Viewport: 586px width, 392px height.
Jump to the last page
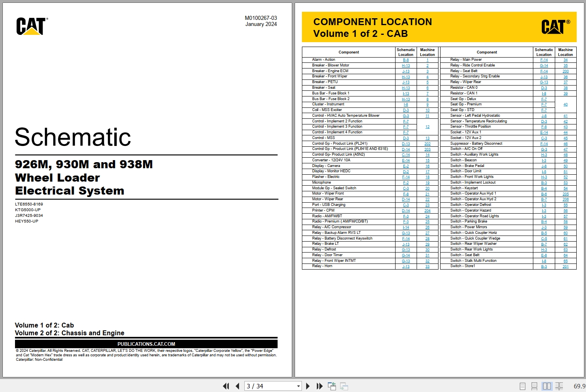click(x=319, y=386)
